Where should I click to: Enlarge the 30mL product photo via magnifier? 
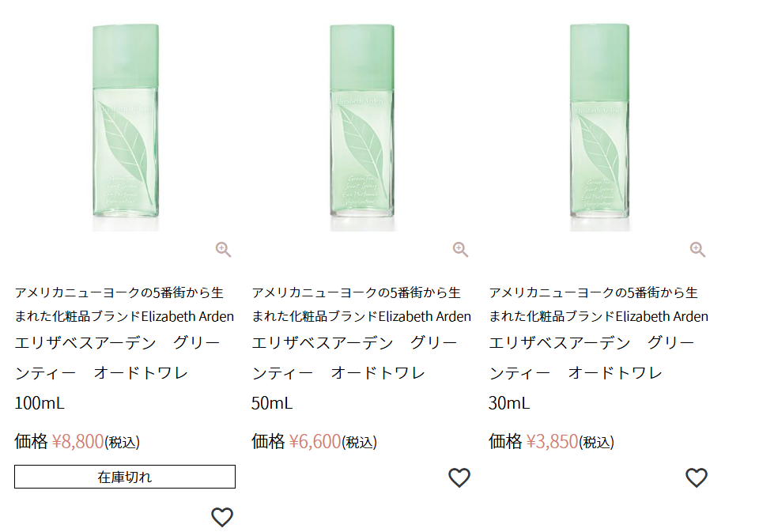pos(697,250)
